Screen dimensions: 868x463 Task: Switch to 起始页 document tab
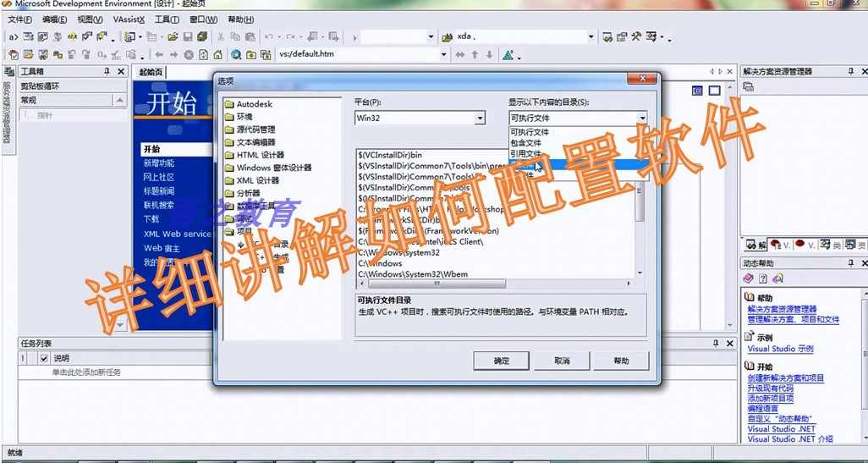pyautogui.click(x=151, y=72)
